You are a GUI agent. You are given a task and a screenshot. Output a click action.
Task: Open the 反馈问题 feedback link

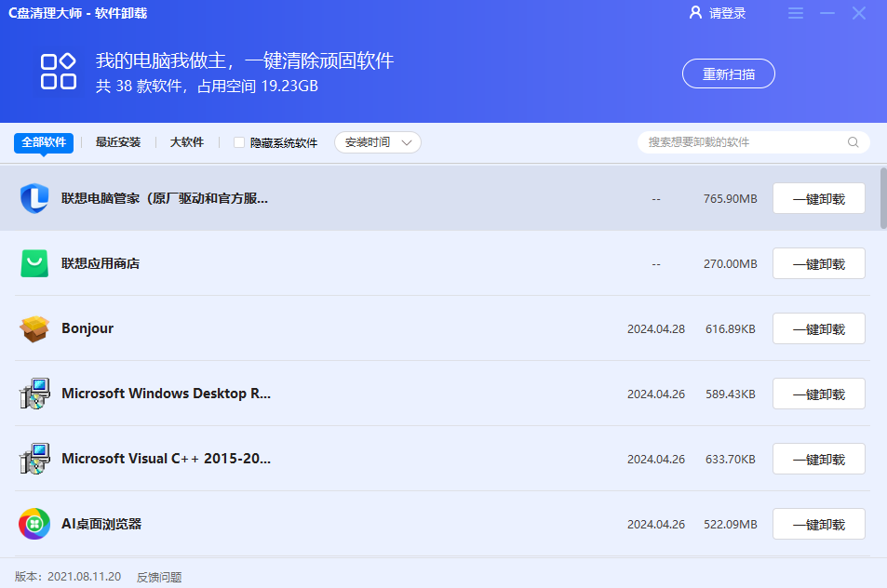(x=159, y=577)
